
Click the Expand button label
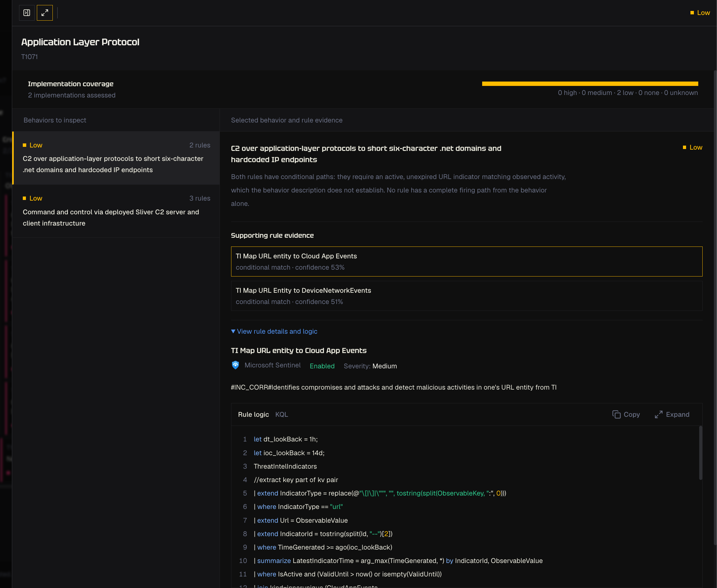pyautogui.click(x=677, y=414)
